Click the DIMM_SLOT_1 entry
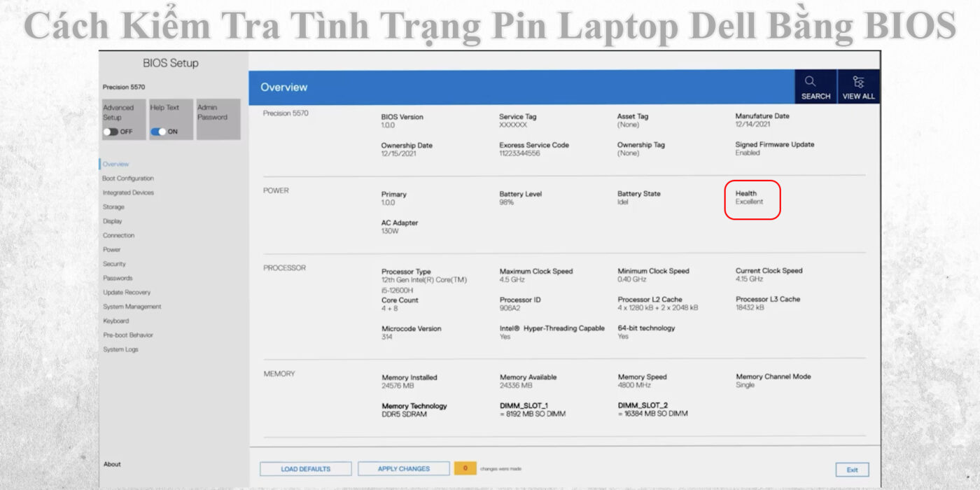 (x=533, y=409)
